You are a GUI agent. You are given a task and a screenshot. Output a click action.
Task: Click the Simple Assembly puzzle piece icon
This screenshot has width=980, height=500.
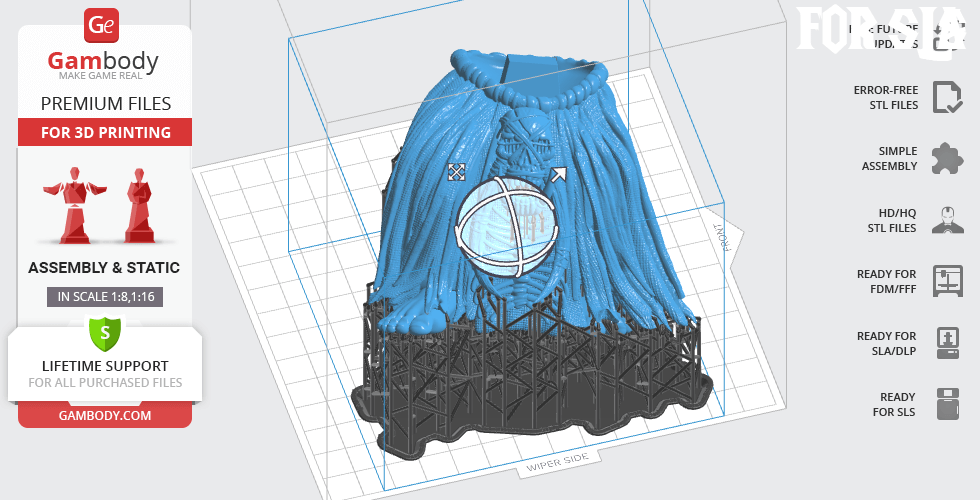pos(946,159)
